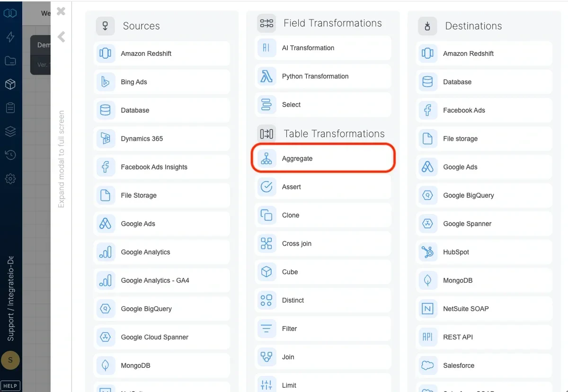Choose Salesforce destination
This screenshot has height=392, width=568.
484,365
